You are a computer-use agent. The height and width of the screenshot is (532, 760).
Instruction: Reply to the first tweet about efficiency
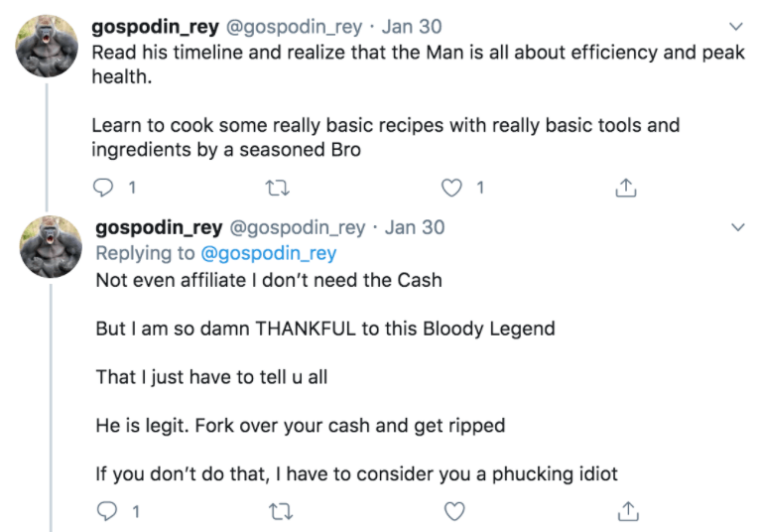click(103, 187)
